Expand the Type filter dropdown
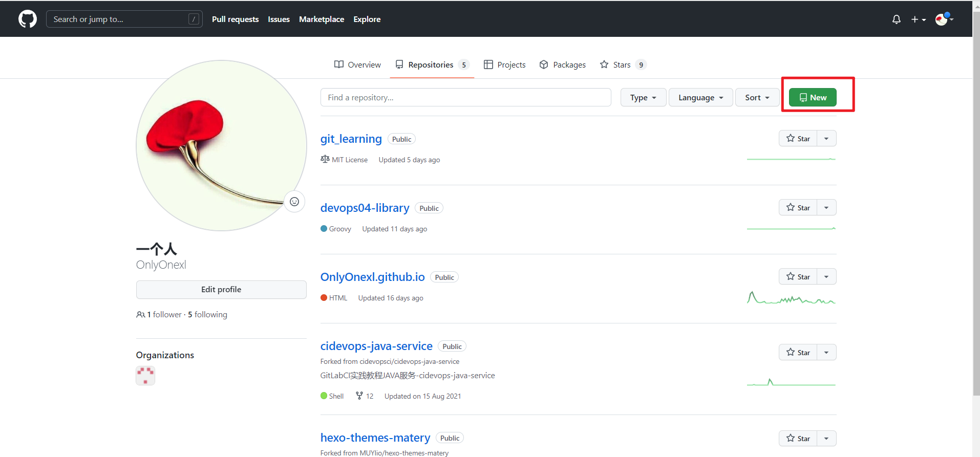Viewport: 980px width, 457px height. (x=643, y=97)
